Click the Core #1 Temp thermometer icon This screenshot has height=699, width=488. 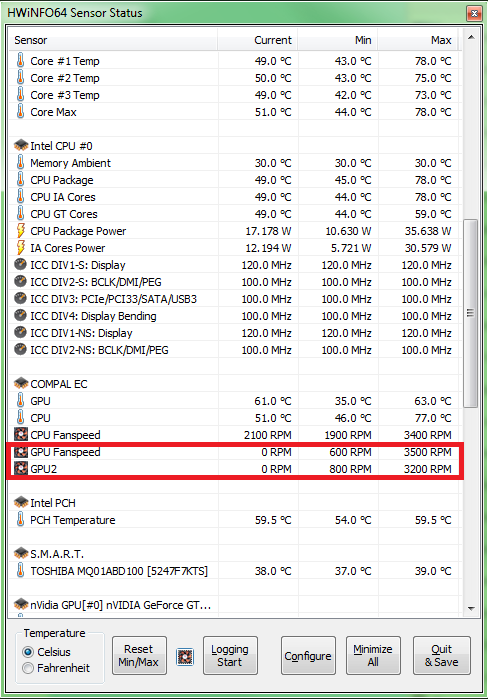click(21, 60)
